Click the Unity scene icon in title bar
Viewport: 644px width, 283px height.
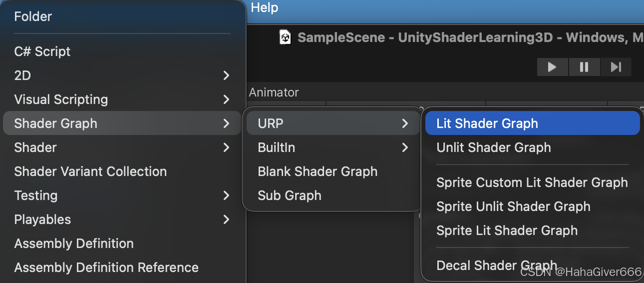click(x=285, y=37)
